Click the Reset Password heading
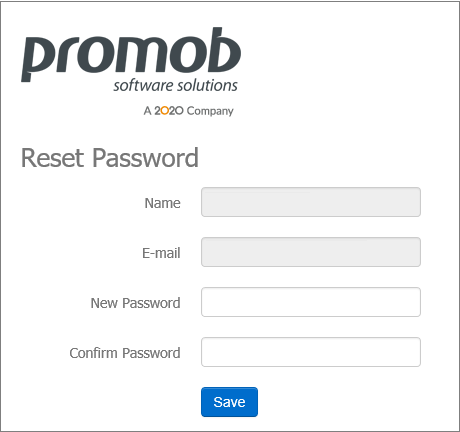 click(110, 158)
